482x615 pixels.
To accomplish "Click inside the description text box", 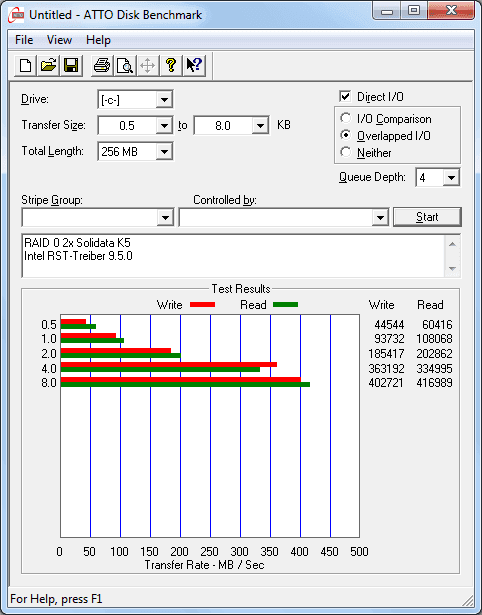I will tap(234, 256).
